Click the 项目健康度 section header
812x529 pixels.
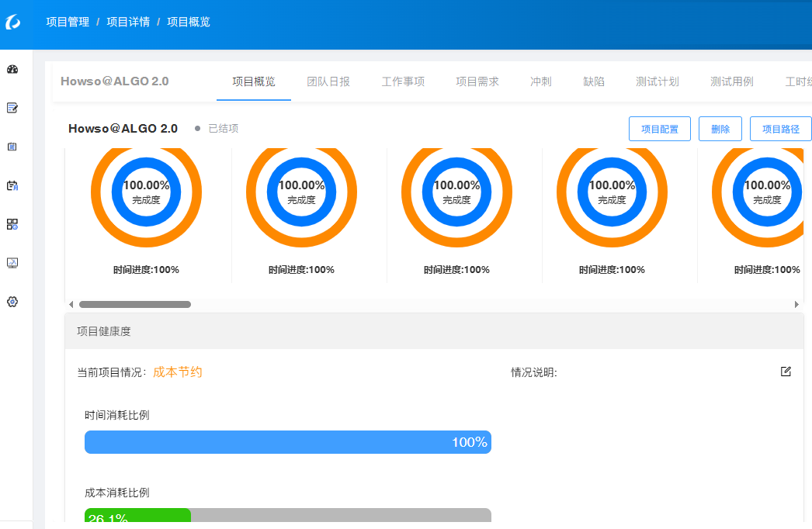pos(434,331)
